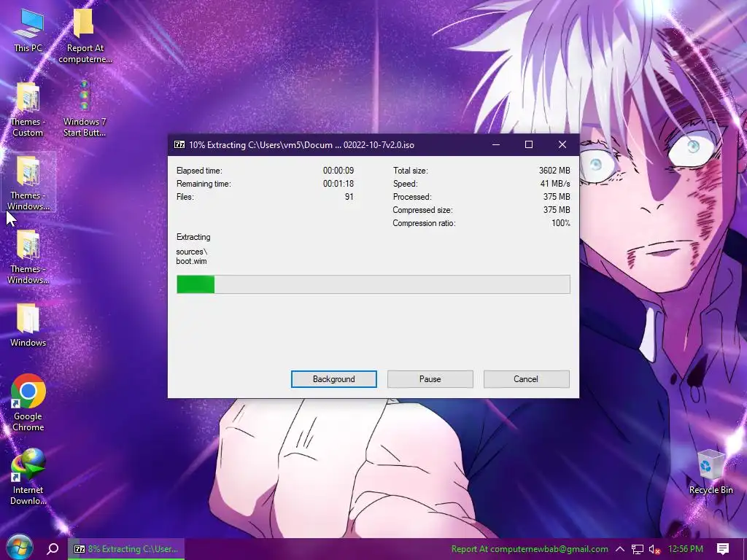Click the Compression ratio value 100%
This screenshot has width=747, height=560.
tap(561, 223)
